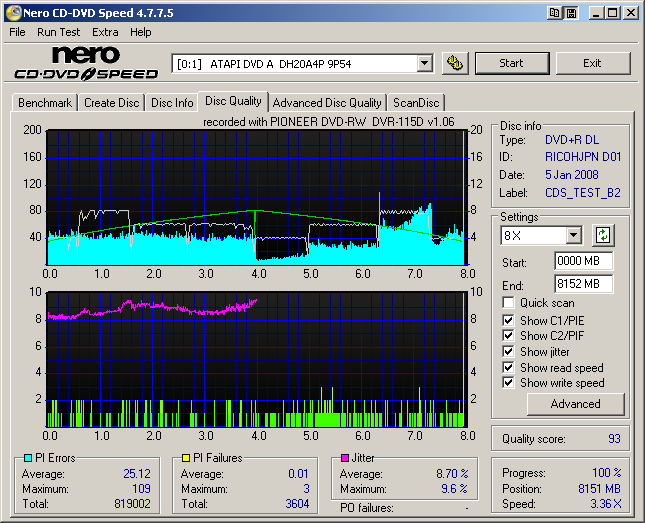Viewport: 645px width, 523px height.
Task: Click the disc ID value RICOHJPN D01
Action: tap(583, 157)
